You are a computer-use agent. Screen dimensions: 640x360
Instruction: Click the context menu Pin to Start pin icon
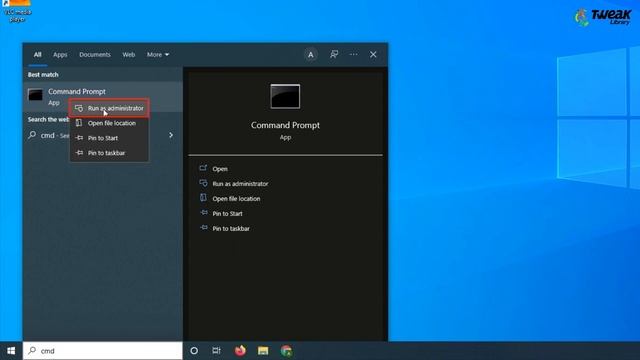click(79, 138)
